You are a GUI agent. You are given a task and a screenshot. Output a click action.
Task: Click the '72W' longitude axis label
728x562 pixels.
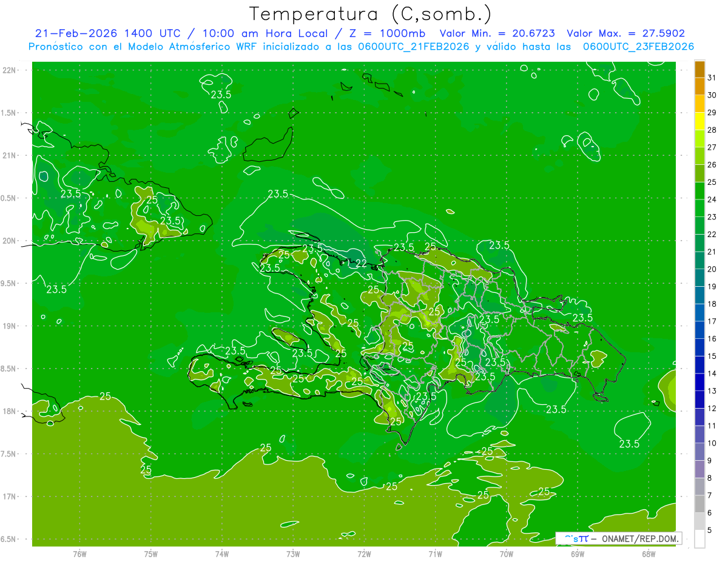point(364,554)
